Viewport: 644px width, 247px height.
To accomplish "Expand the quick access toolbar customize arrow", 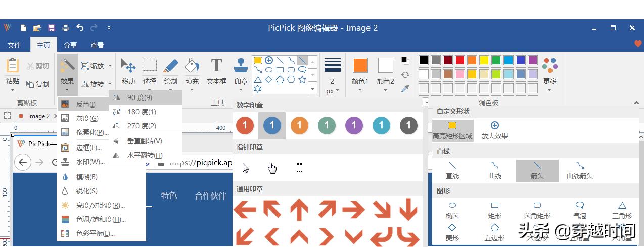I will tap(109, 28).
